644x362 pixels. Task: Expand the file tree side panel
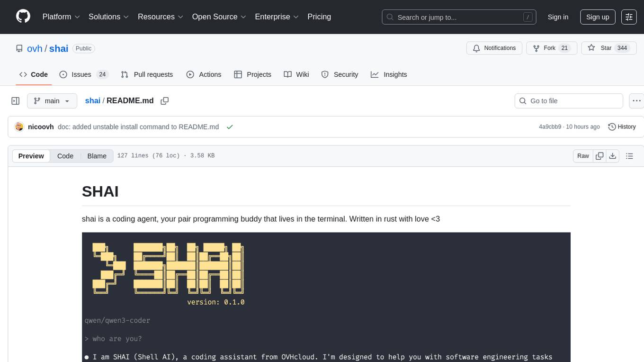(x=16, y=101)
